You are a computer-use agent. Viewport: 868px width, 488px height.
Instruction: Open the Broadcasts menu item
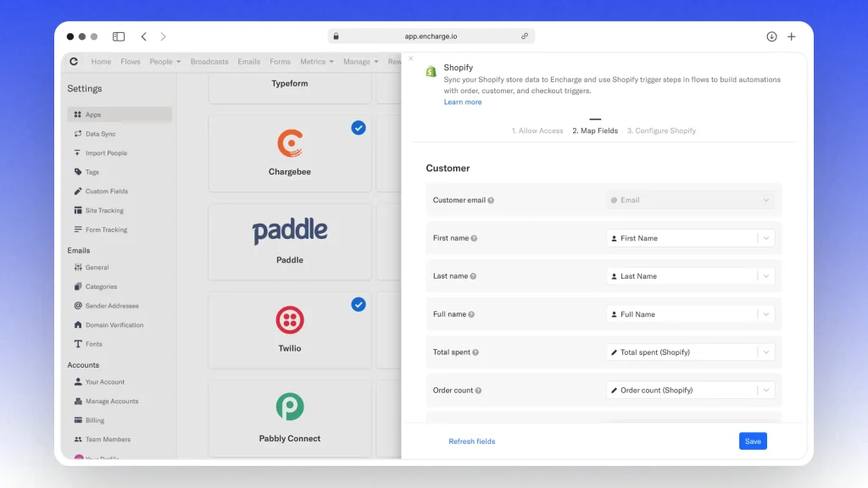pyautogui.click(x=209, y=61)
